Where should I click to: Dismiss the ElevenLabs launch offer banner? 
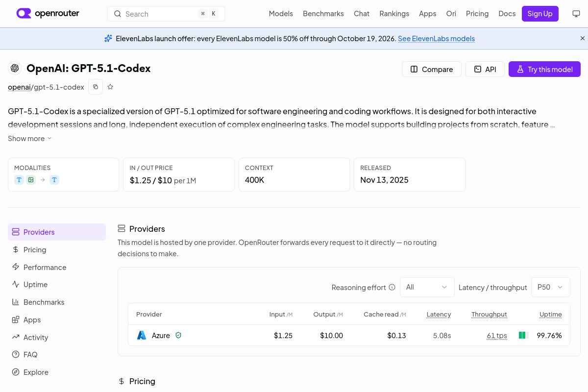[583, 38]
